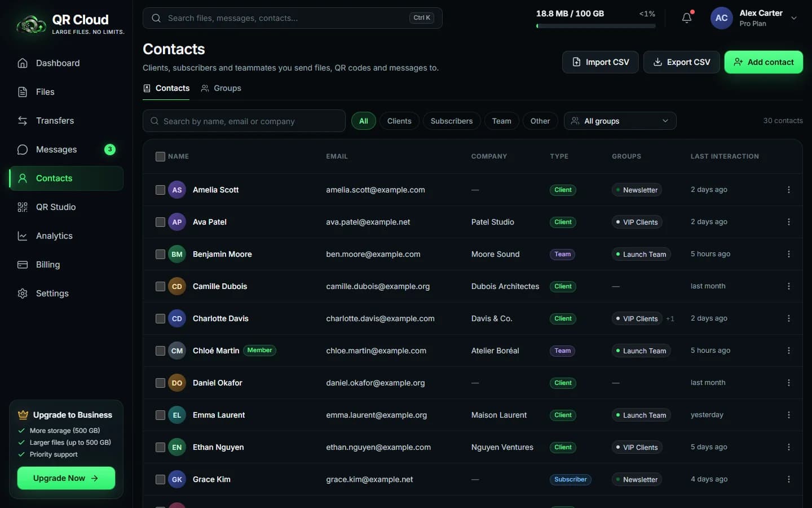Select the Amelia Scott row checkbox

click(160, 190)
